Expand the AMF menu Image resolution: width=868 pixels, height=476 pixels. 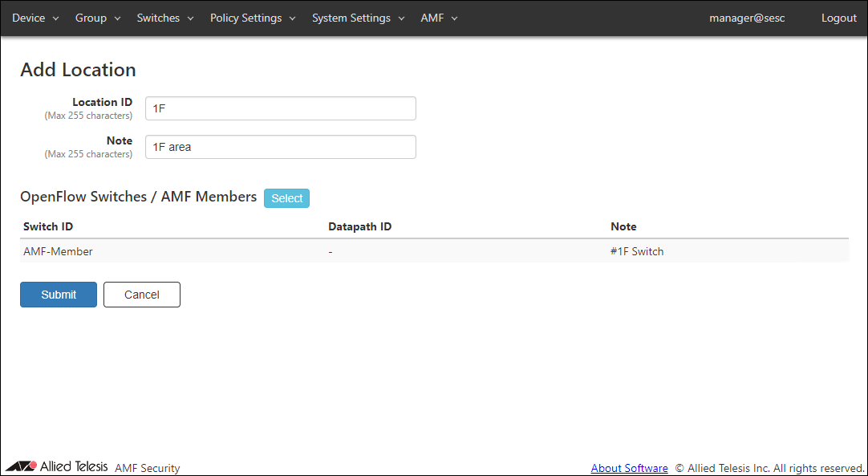(x=439, y=18)
